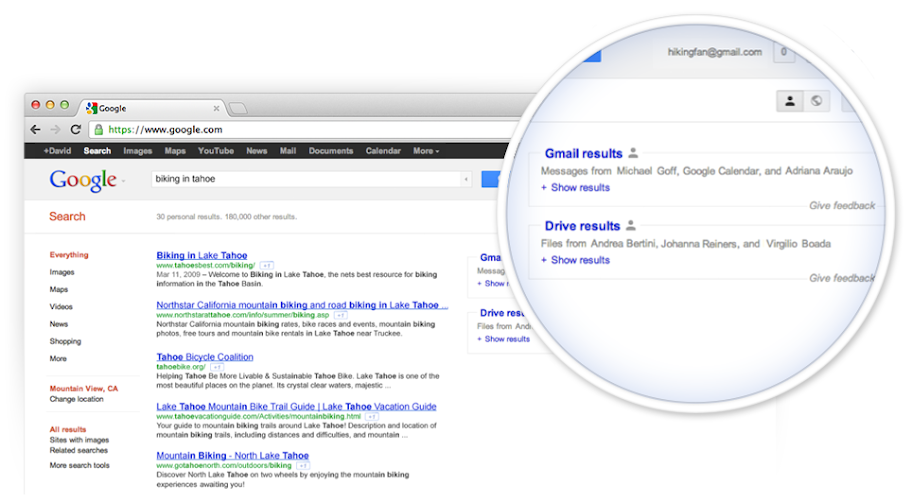Open the More dropdown in black bar

425,151
